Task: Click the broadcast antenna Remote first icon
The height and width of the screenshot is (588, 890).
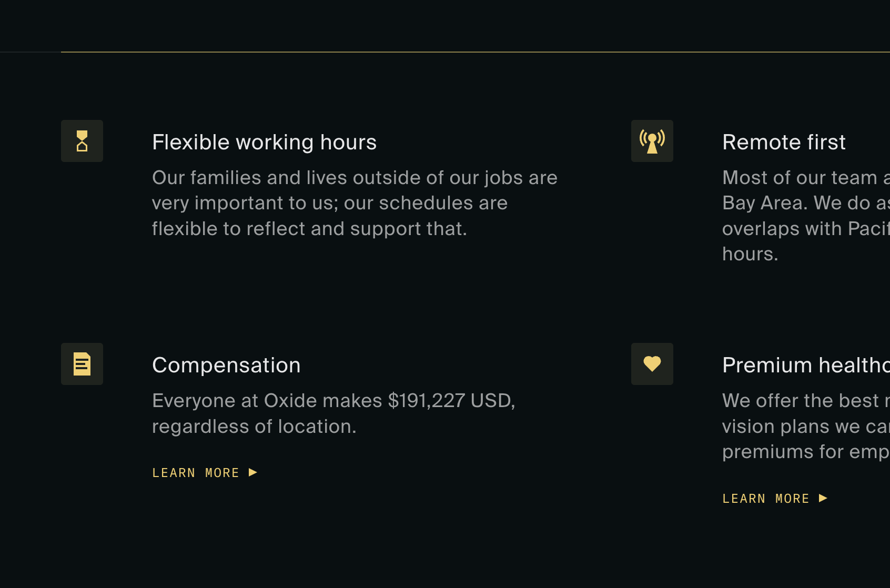Action: pyautogui.click(x=652, y=141)
